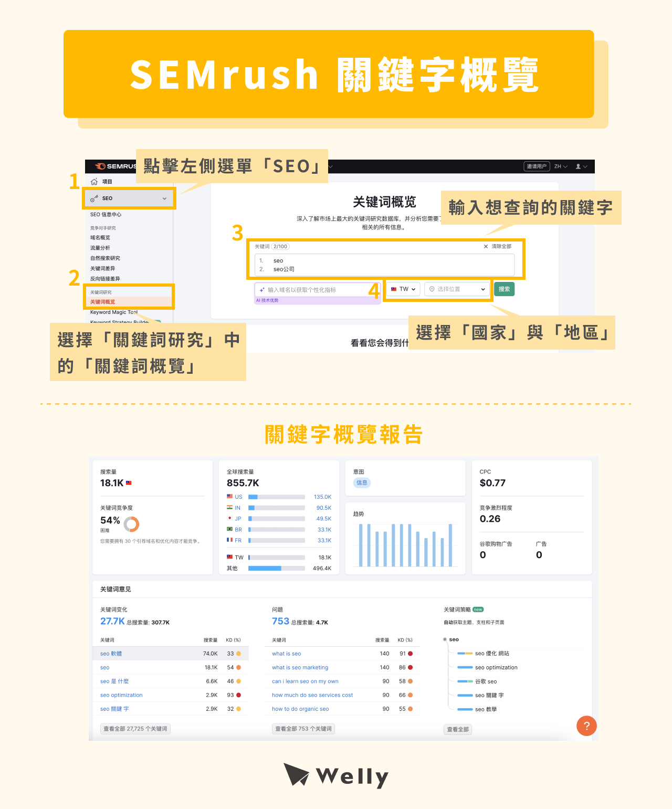This screenshot has width=672, height=809.
Task: Click the 0.26 competitive density value
Action: click(490, 519)
